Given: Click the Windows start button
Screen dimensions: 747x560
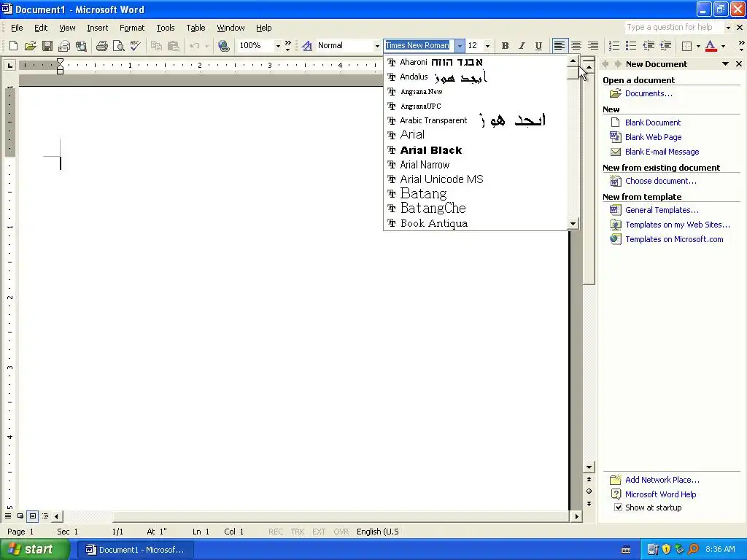Looking at the screenshot, I should tap(34, 550).
